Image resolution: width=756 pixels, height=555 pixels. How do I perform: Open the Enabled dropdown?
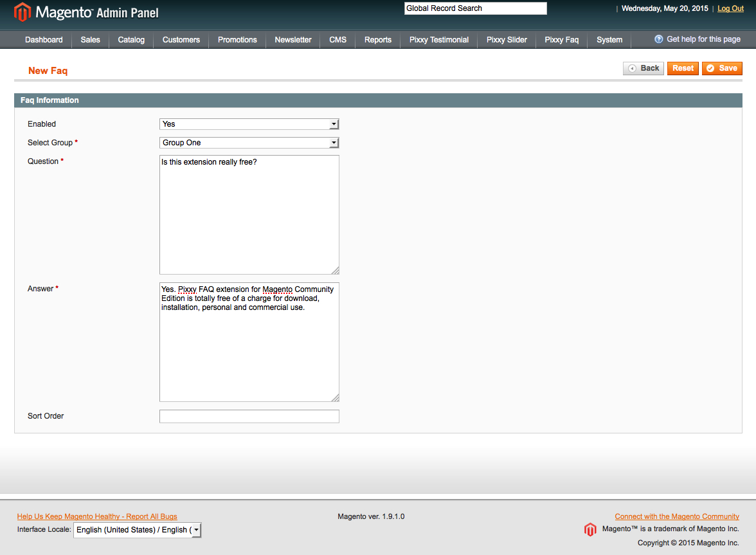click(x=249, y=124)
